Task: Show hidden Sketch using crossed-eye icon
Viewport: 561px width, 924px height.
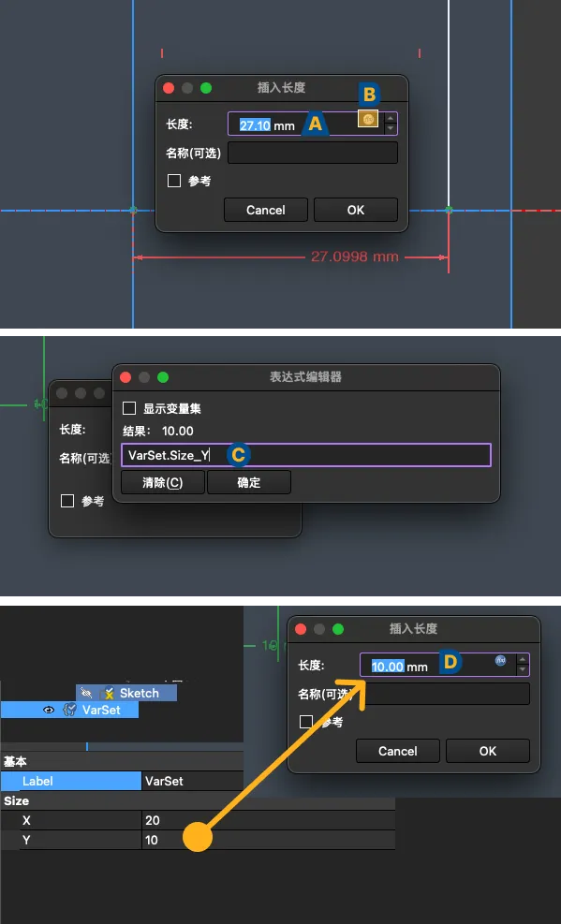Action: [x=86, y=693]
